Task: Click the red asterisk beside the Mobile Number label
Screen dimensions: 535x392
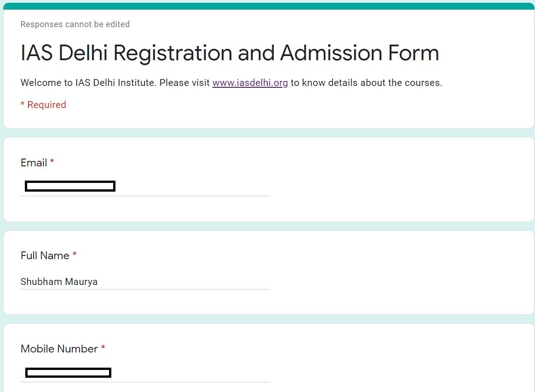Action: [103, 348]
